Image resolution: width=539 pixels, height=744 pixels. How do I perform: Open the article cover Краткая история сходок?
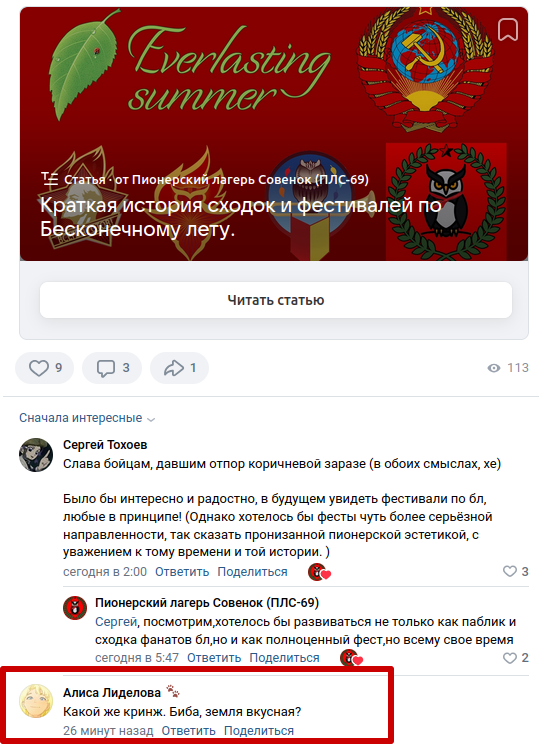(x=274, y=134)
